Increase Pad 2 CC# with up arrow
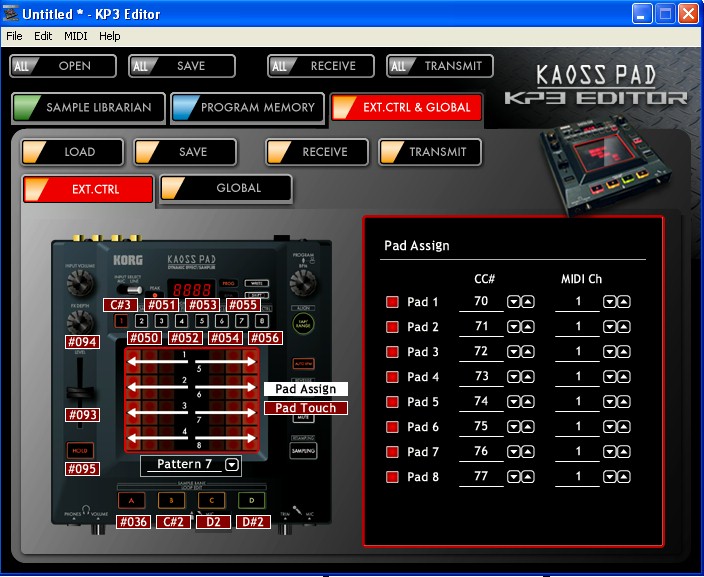704x577 pixels. tap(528, 327)
